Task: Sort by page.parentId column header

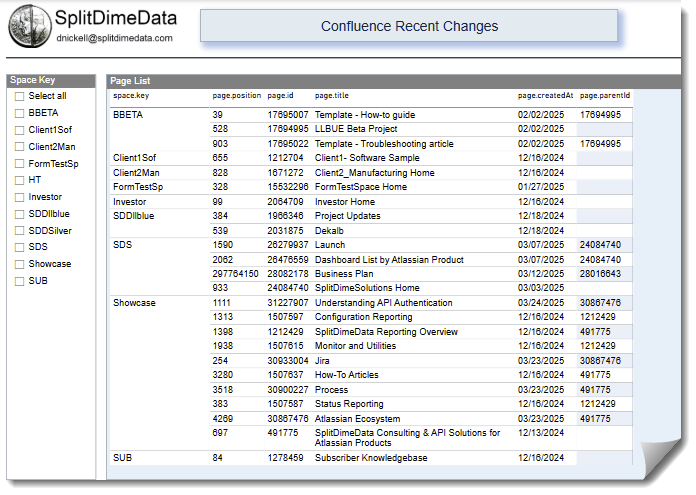Action: coord(605,95)
